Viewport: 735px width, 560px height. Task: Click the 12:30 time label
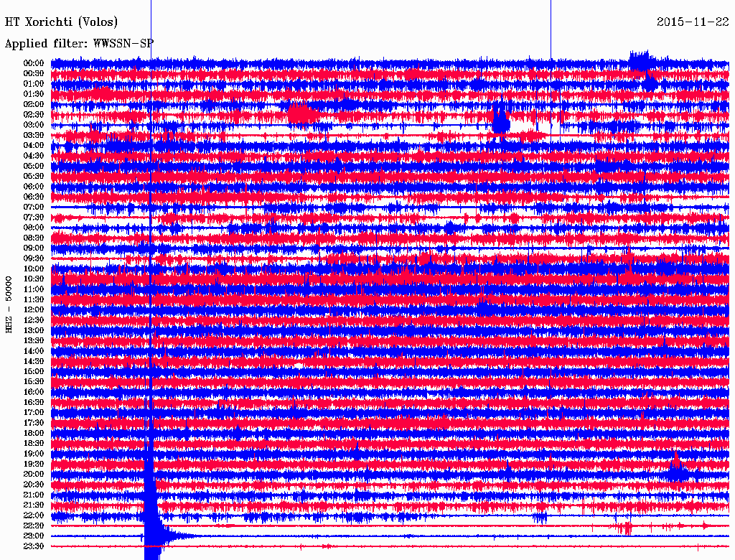tap(33, 320)
